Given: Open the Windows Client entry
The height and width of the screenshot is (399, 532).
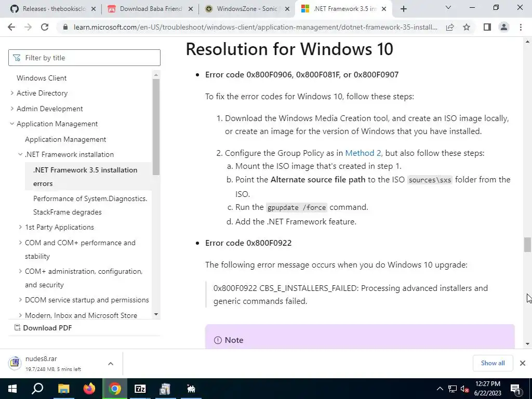Looking at the screenshot, I should (x=42, y=78).
